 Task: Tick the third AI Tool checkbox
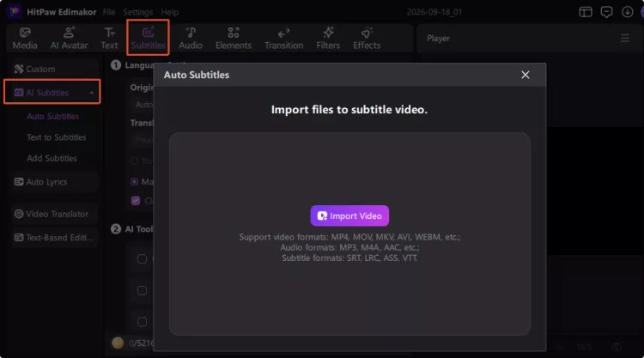tap(142, 322)
